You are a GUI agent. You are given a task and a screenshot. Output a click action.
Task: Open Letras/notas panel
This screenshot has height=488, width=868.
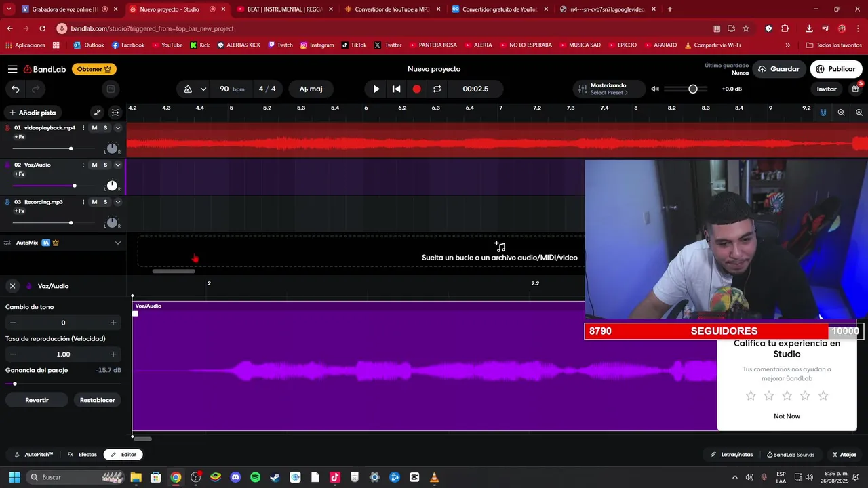(732, 455)
